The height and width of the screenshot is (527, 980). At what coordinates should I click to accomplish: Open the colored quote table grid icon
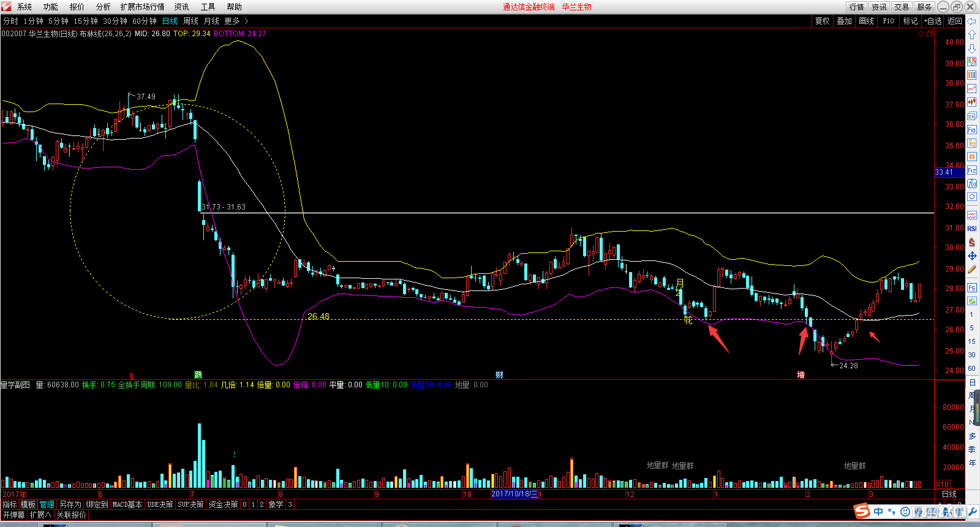972,75
